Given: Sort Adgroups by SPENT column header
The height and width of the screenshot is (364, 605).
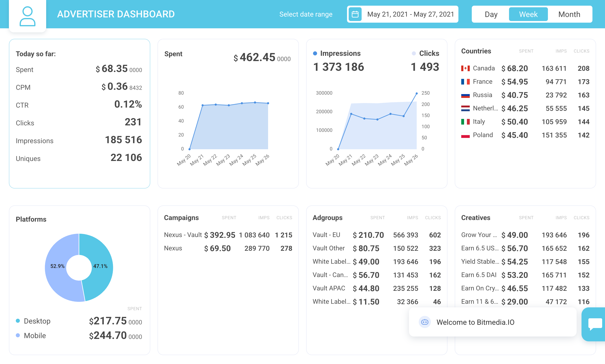Looking at the screenshot, I should pos(377,218).
